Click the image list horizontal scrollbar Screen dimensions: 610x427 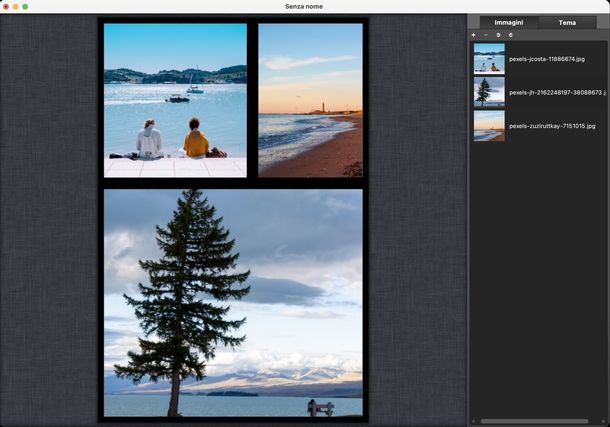(x=534, y=421)
